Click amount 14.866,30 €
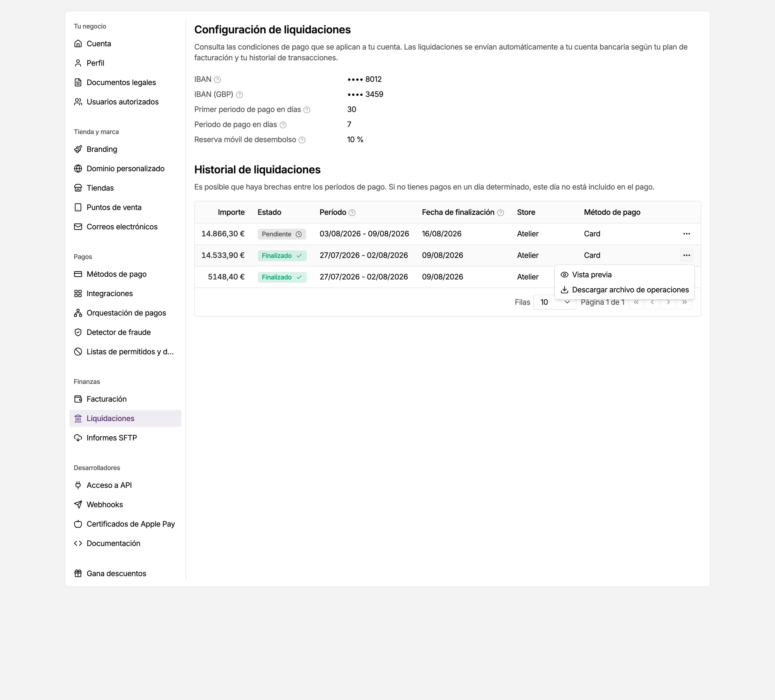 (x=223, y=234)
